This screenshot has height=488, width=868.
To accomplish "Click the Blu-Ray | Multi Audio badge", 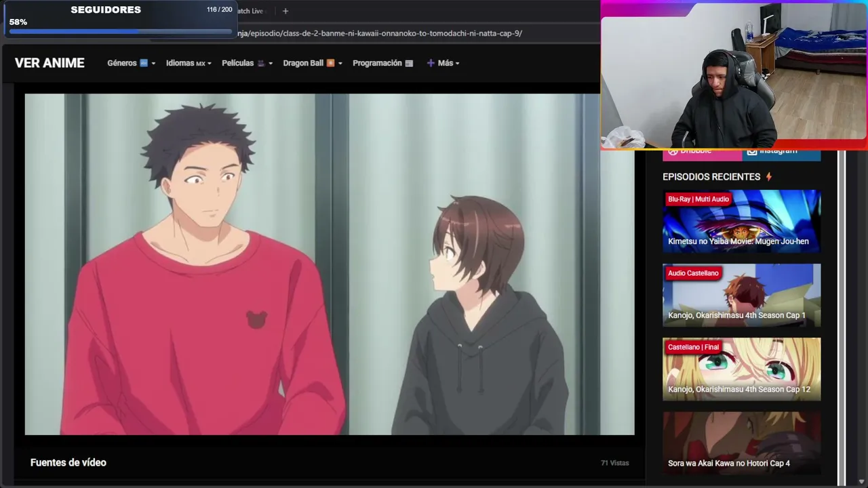I will [x=698, y=199].
